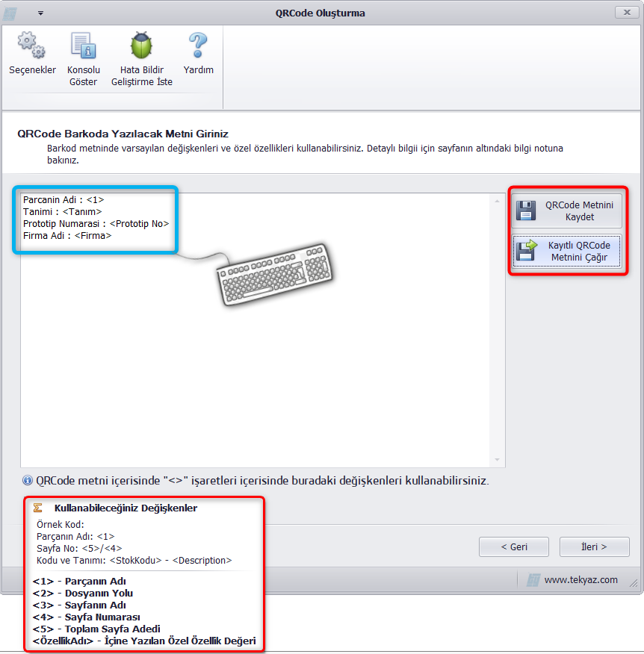Image resolution: width=644 pixels, height=654 pixels.
Task: Click the floppy disk save icon
Action: click(526, 211)
